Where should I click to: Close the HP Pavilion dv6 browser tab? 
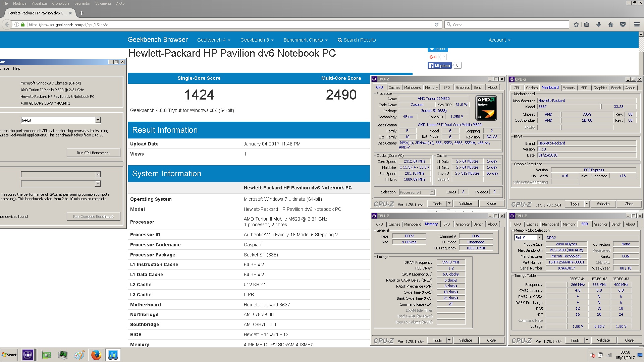tap(70, 13)
